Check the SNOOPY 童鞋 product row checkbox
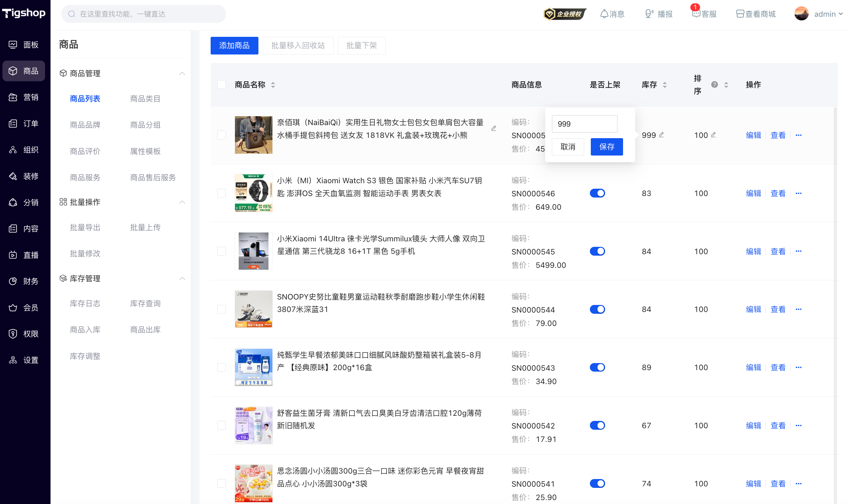The image size is (848, 504). (221, 310)
